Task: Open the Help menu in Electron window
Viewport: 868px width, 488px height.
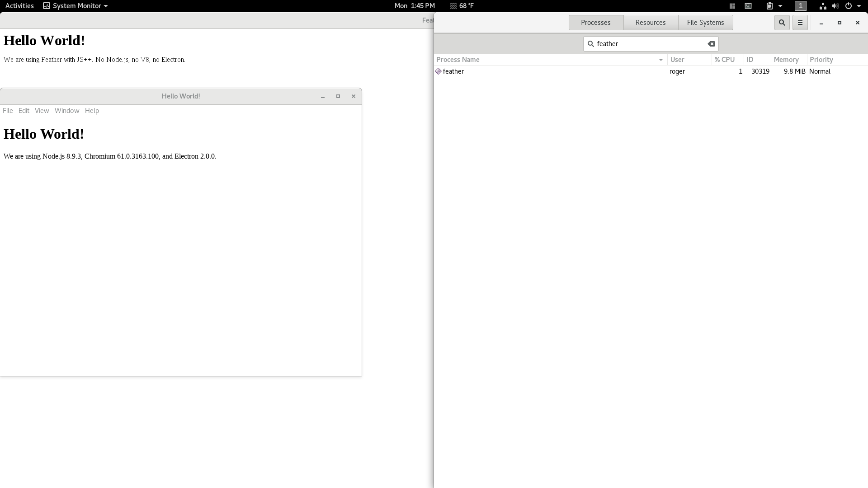Action: (x=92, y=111)
